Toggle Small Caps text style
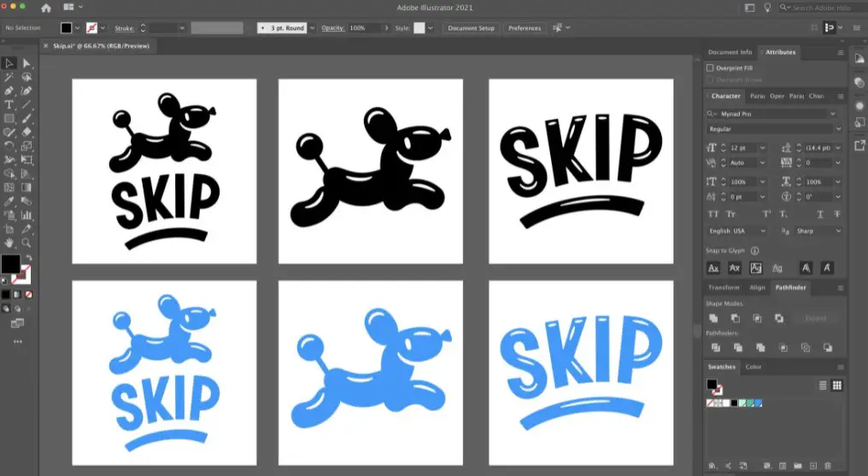The height and width of the screenshot is (476, 868). point(731,214)
